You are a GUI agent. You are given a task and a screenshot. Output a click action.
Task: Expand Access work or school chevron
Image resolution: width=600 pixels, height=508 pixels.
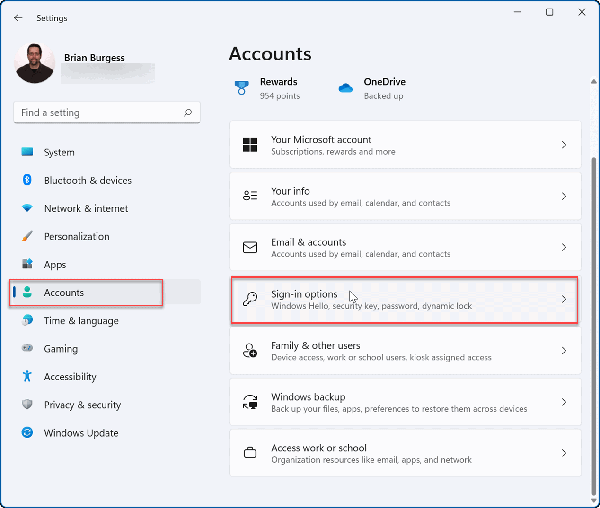point(564,453)
